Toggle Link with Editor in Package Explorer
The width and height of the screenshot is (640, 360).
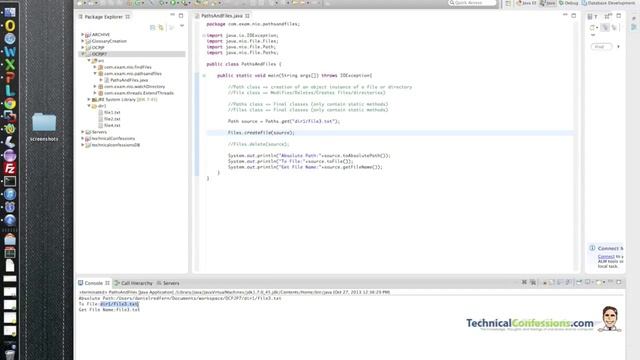[x=161, y=27]
